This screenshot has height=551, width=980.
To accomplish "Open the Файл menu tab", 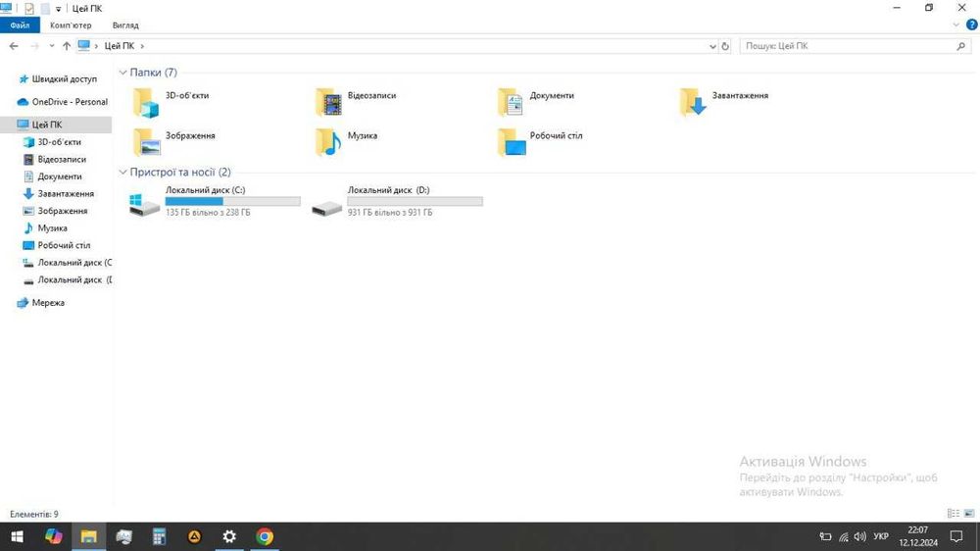I will coord(20,25).
